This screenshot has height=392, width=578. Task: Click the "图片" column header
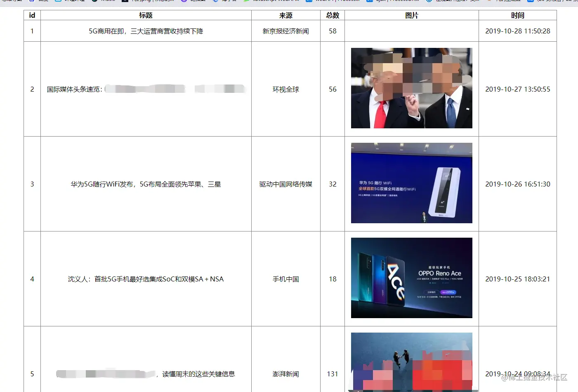(x=412, y=15)
